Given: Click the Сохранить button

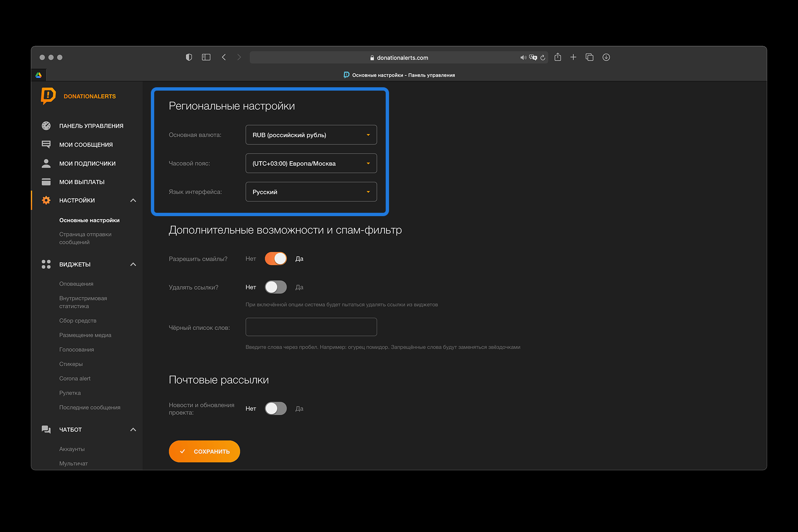Looking at the screenshot, I should pos(204,451).
